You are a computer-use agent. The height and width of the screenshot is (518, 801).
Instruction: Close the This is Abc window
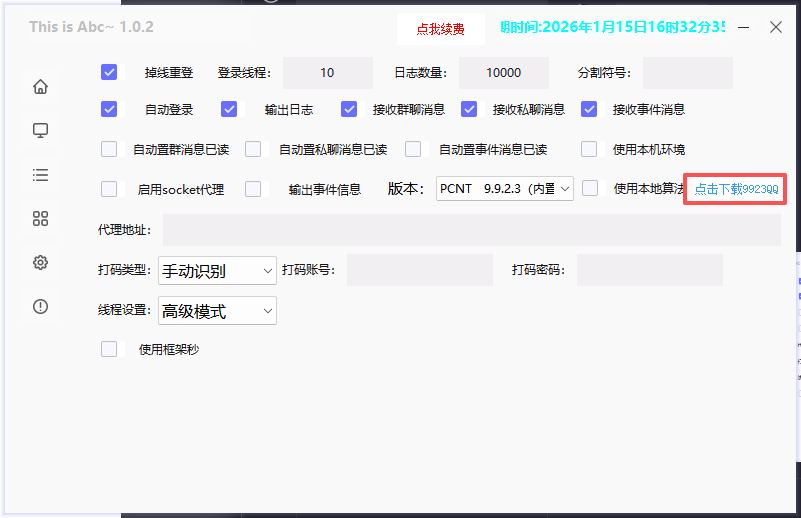pyautogui.click(x=776, y=27)
